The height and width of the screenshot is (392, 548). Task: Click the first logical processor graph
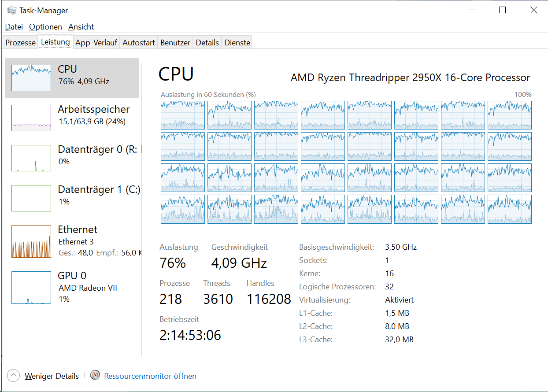pos(183,115)
